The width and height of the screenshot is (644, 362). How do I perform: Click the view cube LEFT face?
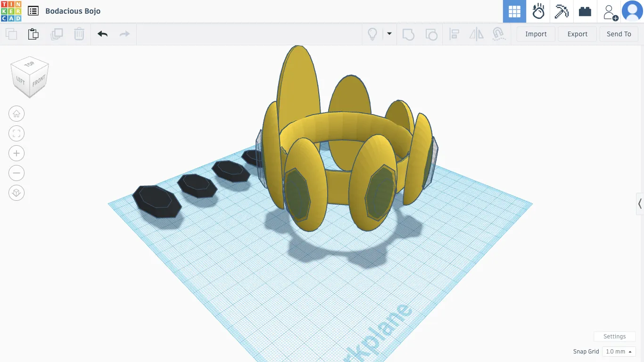tap(20, 80)
